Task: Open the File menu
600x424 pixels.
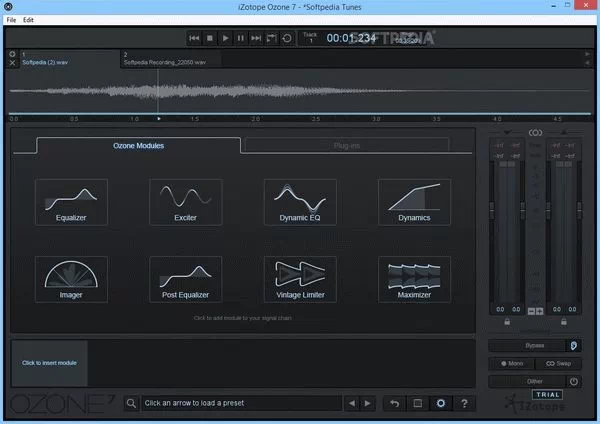Action: click(12, 20)
